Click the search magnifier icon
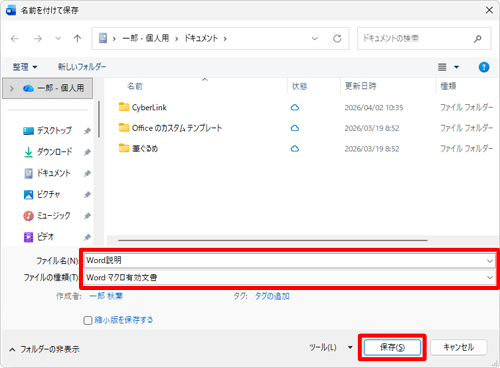Viewport: 500px width, 368px height. tap(478, 39)
